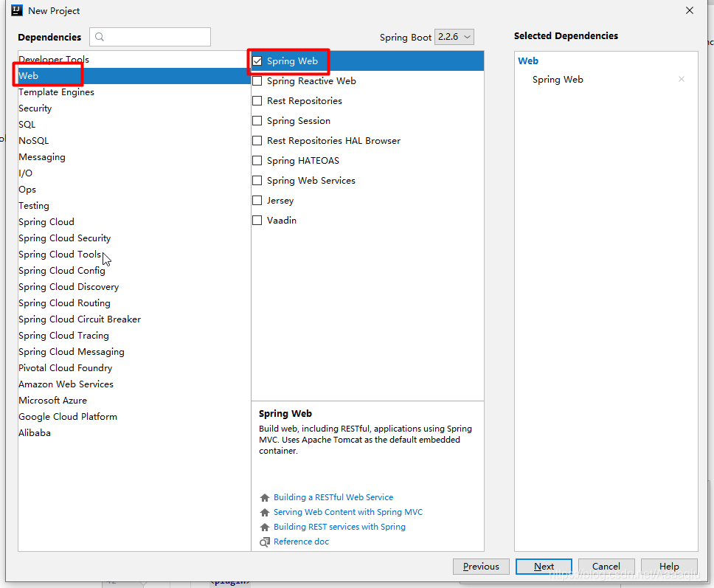714x588 pixels.
Task: Click home icon beside Building REST services guide
Action: pyautogui.click(x=265, y=527)
